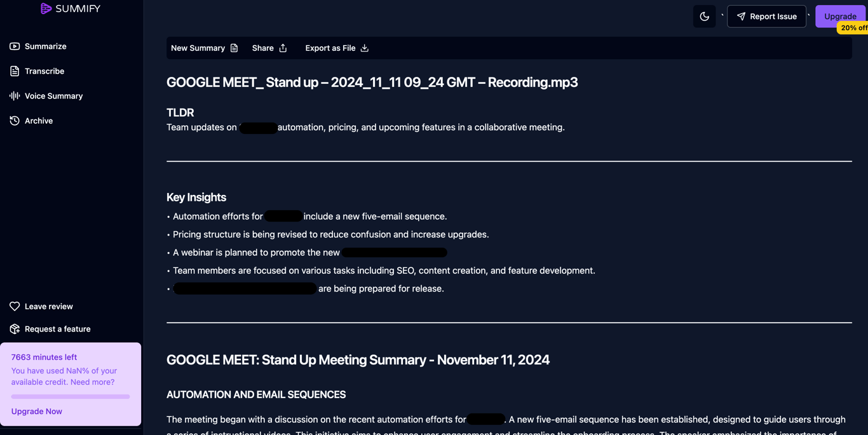The height and width of the screenshot is (435, 868).
Task: Click the Transcribe document icon
Action: [15, 71]
